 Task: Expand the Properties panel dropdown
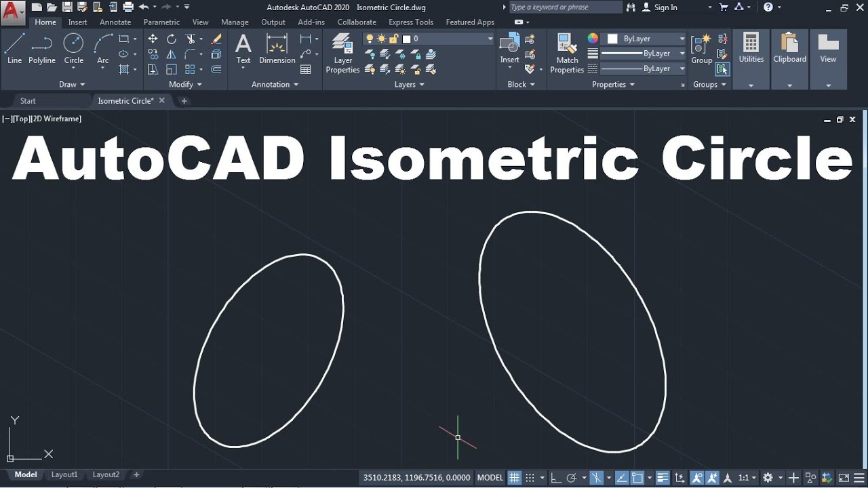(614, 85)
